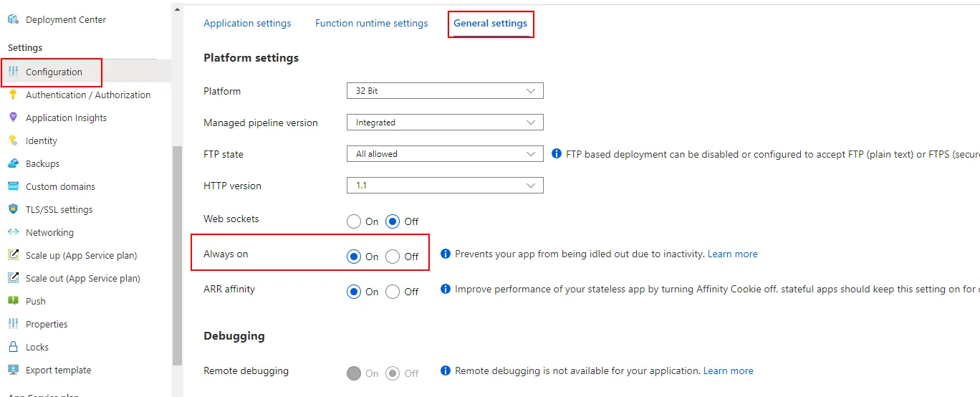Screen dimensions: 980x397
Task: Open the HTTP version dropdown
Action: (444, 186)
